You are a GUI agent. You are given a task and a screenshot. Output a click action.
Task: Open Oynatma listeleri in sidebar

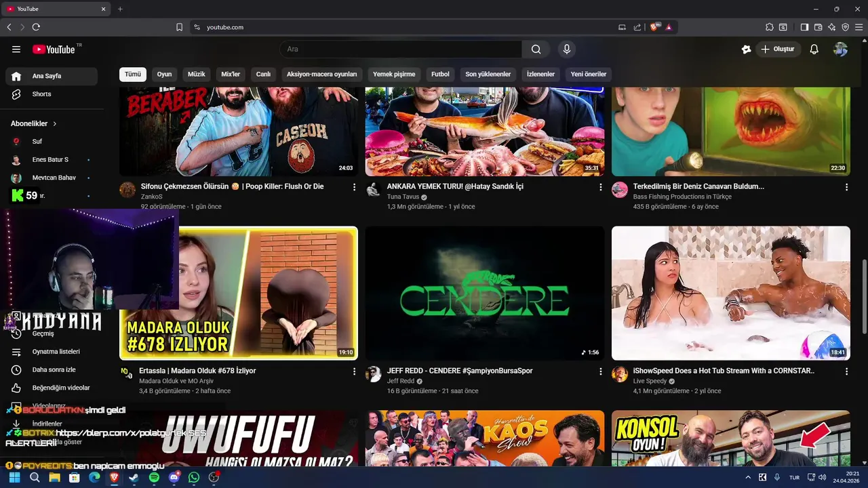(x=52, y=352)
